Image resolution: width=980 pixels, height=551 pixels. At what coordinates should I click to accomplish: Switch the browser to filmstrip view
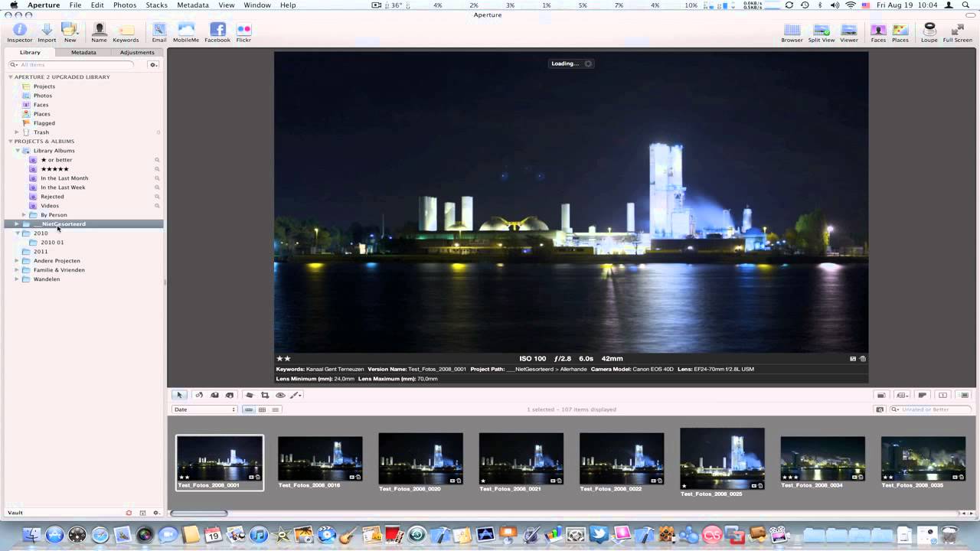249,409
